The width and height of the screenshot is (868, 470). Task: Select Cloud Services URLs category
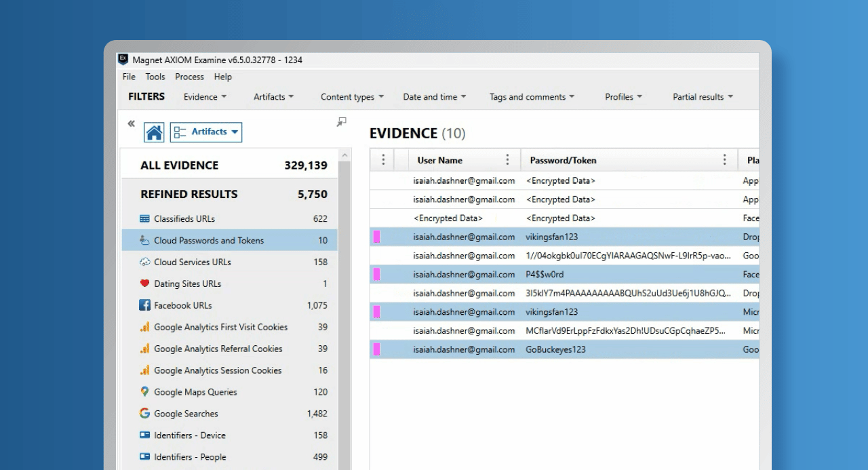(192, 262)
